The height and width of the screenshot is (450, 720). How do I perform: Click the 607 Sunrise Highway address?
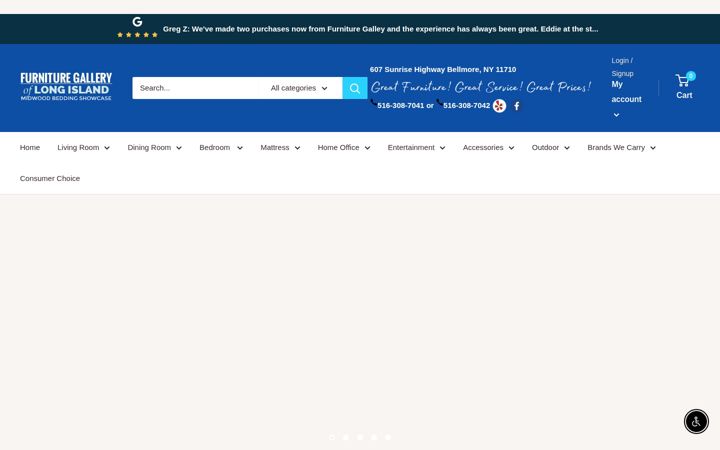click(x=443, y=69)
